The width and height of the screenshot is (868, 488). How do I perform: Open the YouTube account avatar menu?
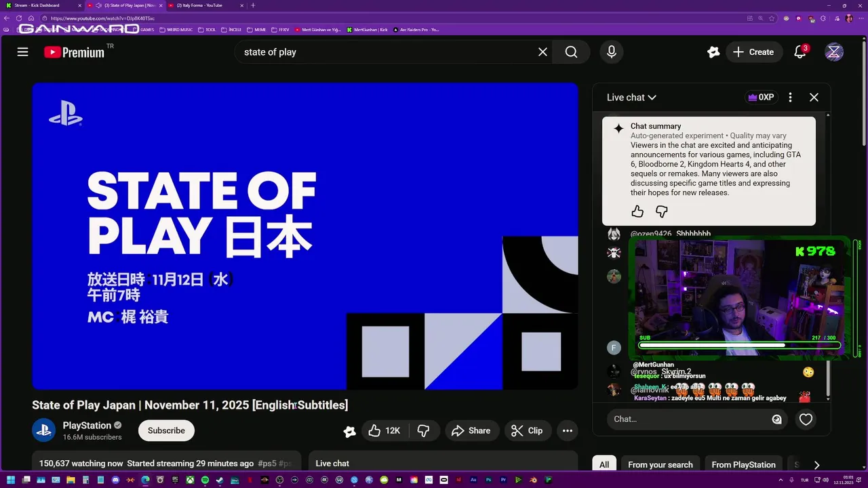[x=834, y=52]
